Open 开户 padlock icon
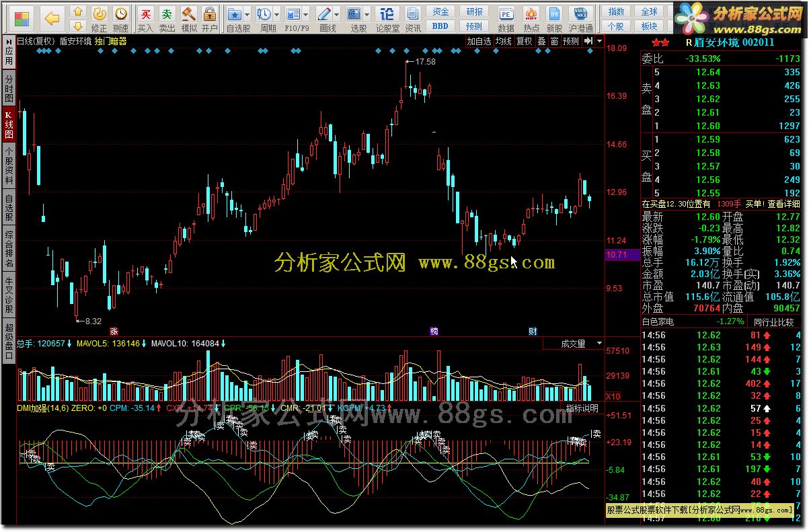The width and height of the screenshot is (809, 532). coord(210,13)
